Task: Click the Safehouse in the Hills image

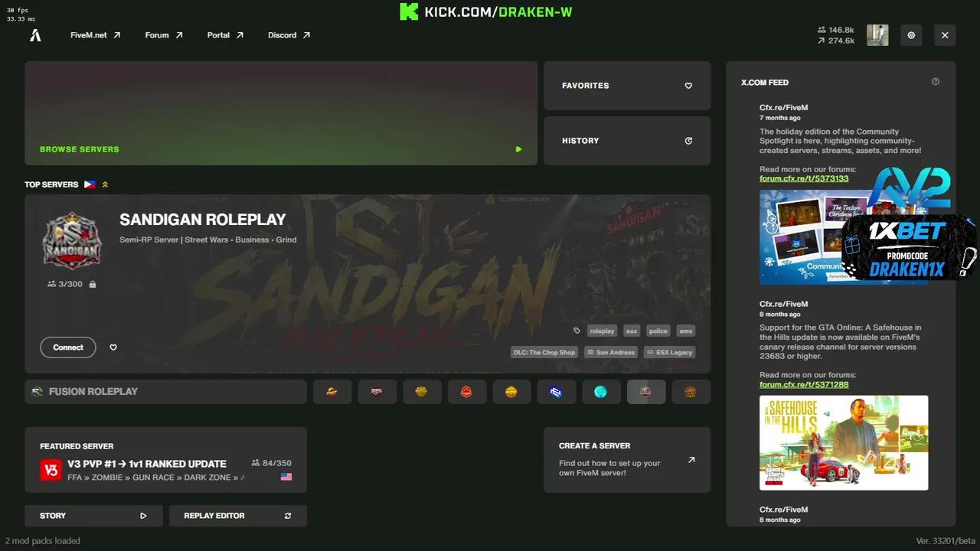Action: [844, 442]
